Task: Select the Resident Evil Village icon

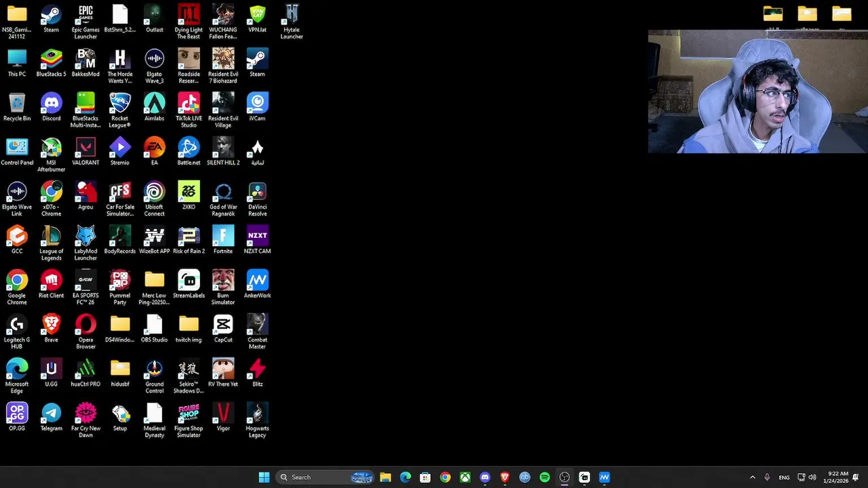Action: pyautogui.click(x=223, y=110)
